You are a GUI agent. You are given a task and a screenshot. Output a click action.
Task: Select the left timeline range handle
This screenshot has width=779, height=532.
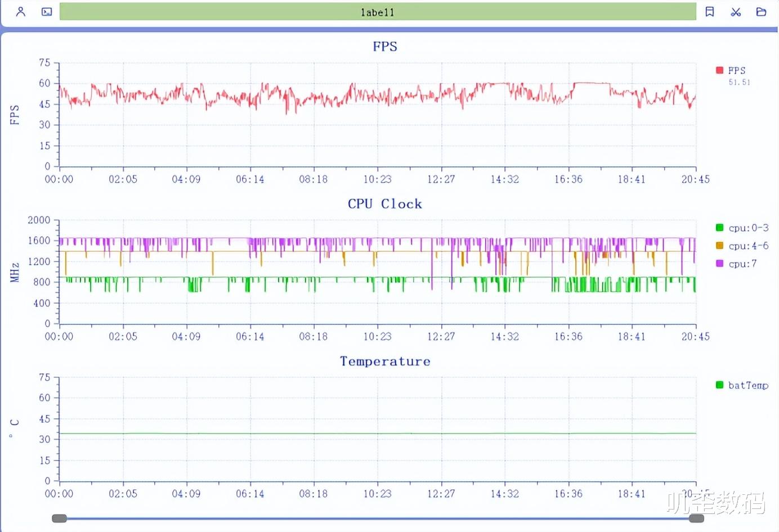59,519
